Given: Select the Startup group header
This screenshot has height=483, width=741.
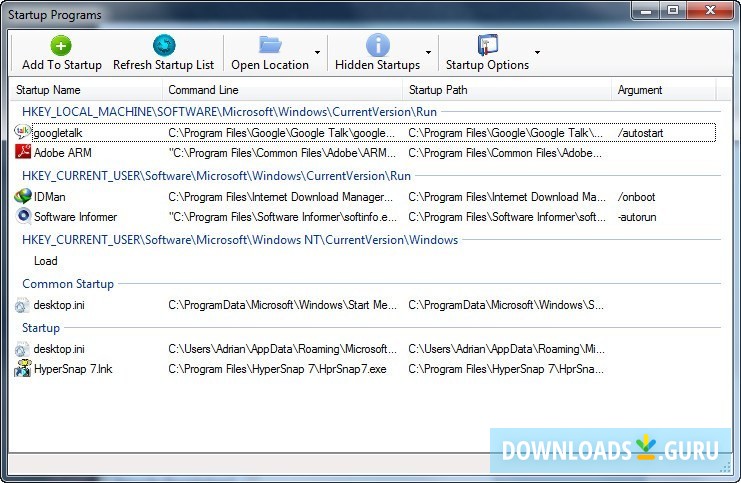Looking at the screenshot, I should pyautogui.click(x=41, y=328).
